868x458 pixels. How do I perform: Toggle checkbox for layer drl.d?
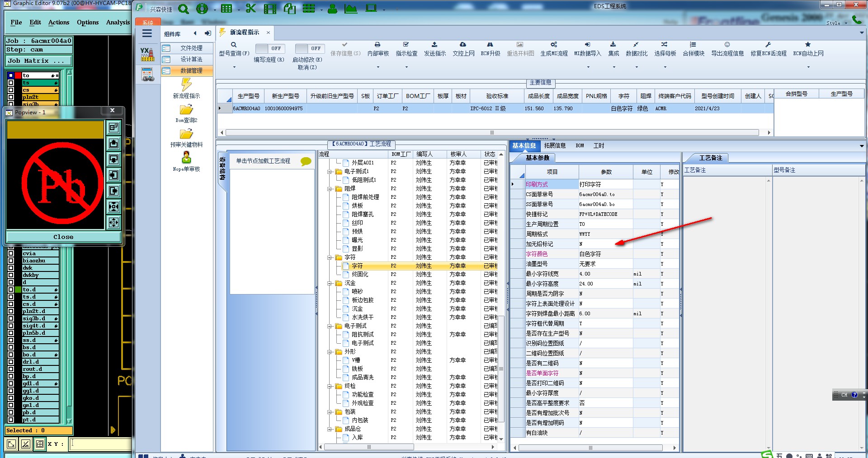(11, 362)
